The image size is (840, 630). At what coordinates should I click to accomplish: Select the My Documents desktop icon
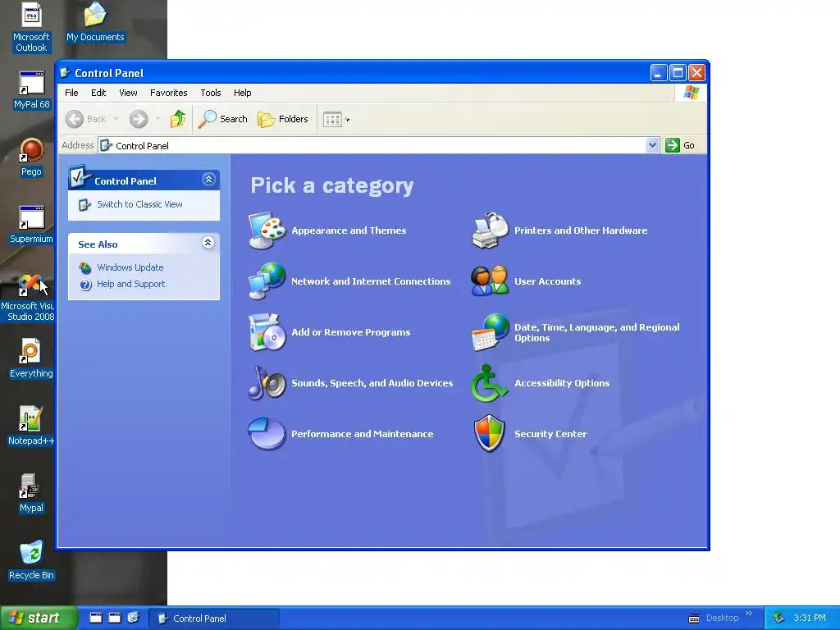coord(95,22)
